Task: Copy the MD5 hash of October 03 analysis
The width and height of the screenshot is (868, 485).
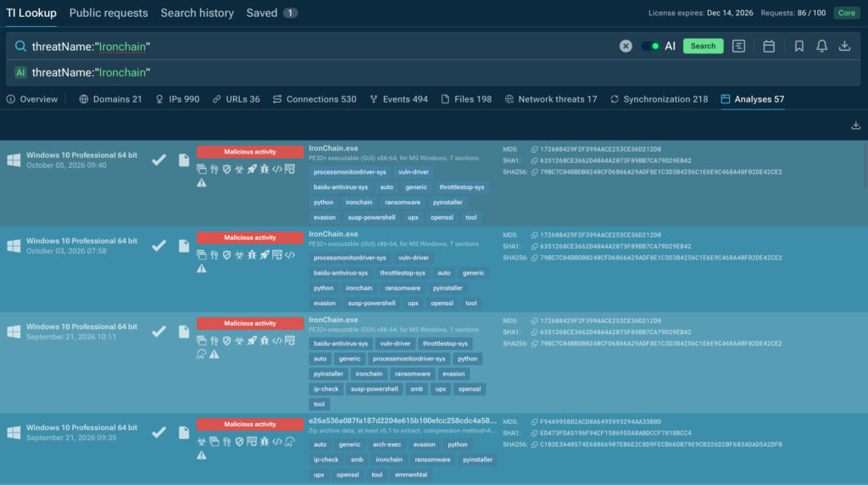Action: pyautogui.click(x=534, y=236)
